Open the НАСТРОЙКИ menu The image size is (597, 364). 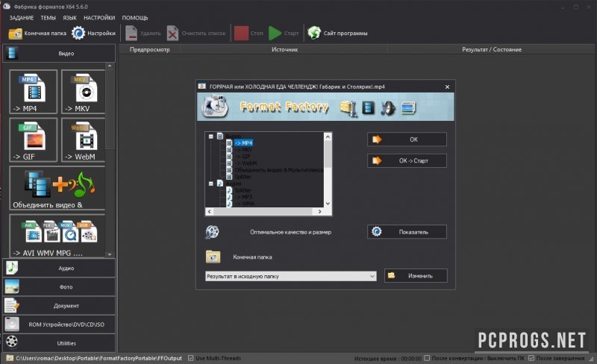[x=99, y=18]
